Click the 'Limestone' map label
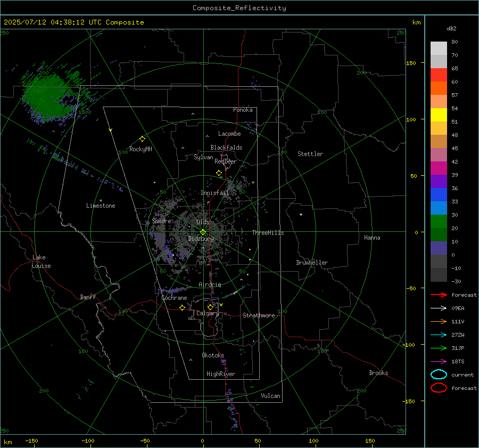Image resolution: width=479 pixels, height=448 pixels. [x=101, y=206]
